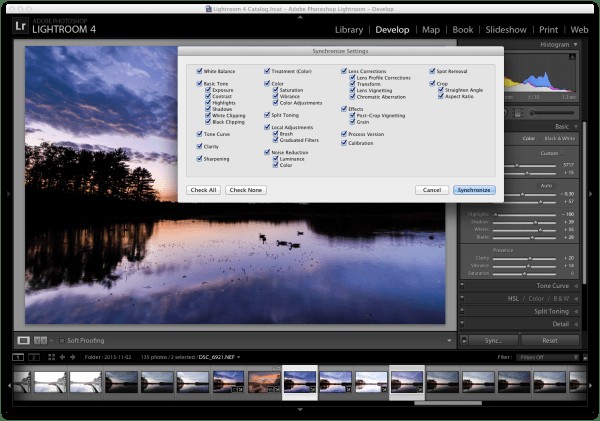Image resolution: width=600 pixels, height=421 pixels.
Task: Toggle Graduated Filters checkbox
Action: pos(275,140)
